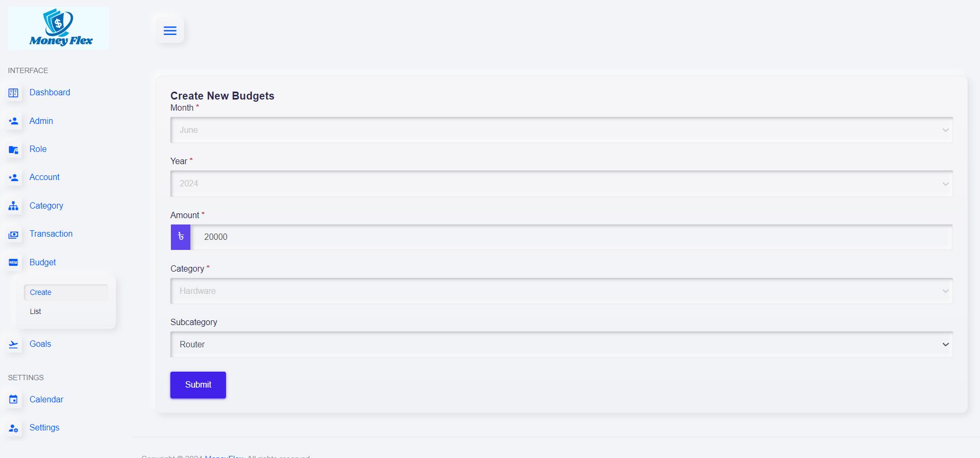Click the Dashboard sidebar icon
The image size is (980, 458).
point(14,93)
